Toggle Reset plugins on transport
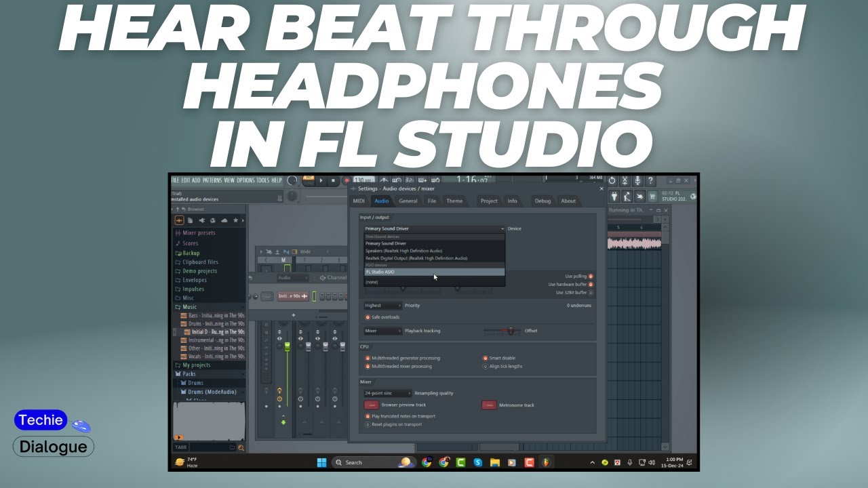Viewport: 868px width, 488px height. (368, 424)
